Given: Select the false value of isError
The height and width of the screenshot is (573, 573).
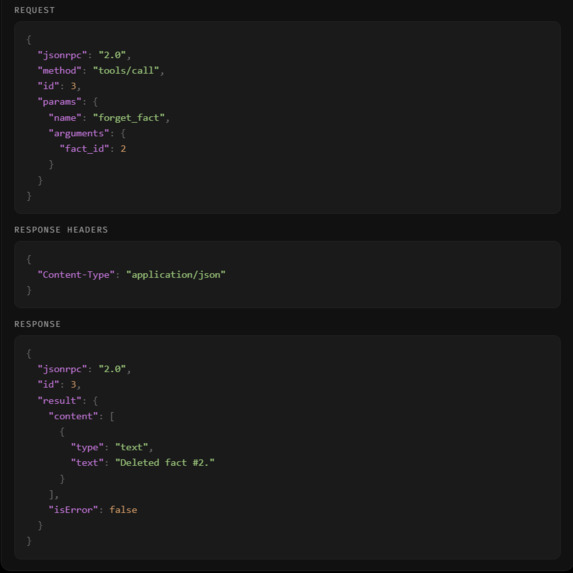Looking at the screenshot, I should point(123,510).
